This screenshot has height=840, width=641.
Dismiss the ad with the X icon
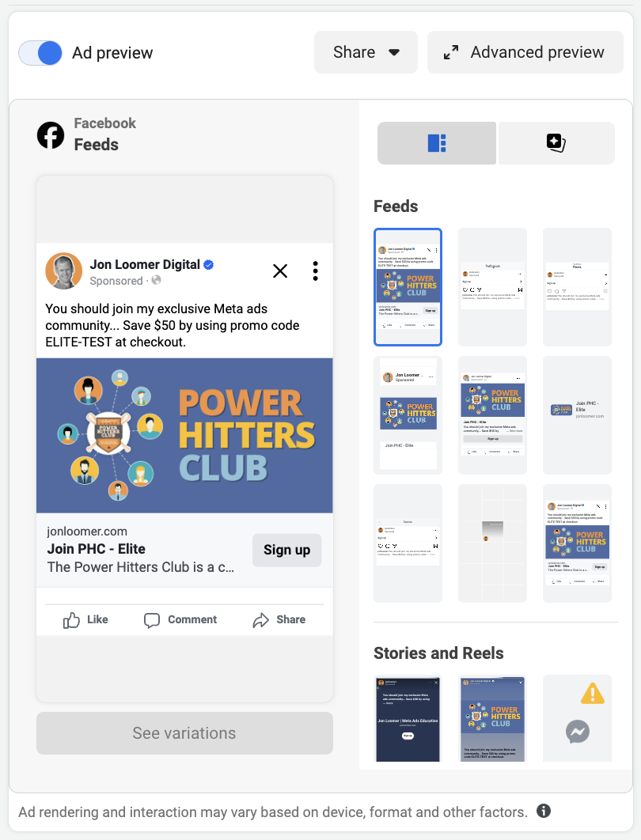tap(280, 271)
